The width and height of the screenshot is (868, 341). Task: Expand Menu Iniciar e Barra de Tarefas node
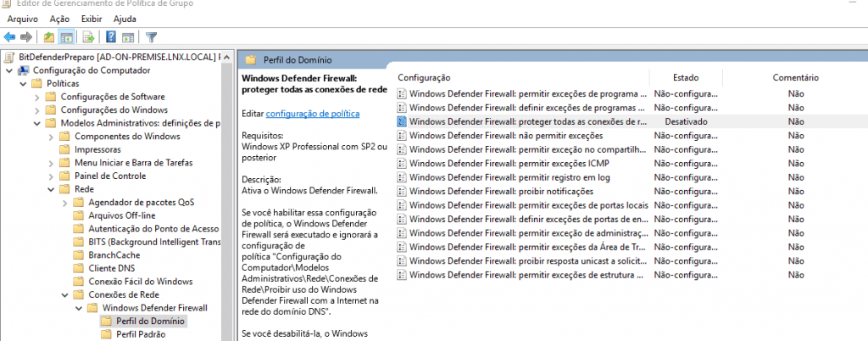(x=51, y=163)
